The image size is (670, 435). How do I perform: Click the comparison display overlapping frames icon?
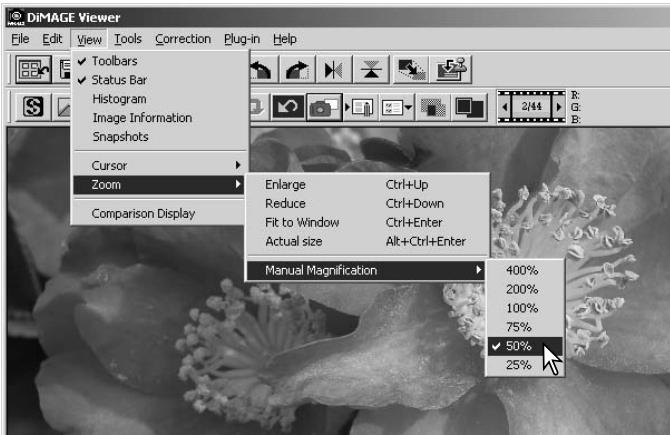click(469, 108)
